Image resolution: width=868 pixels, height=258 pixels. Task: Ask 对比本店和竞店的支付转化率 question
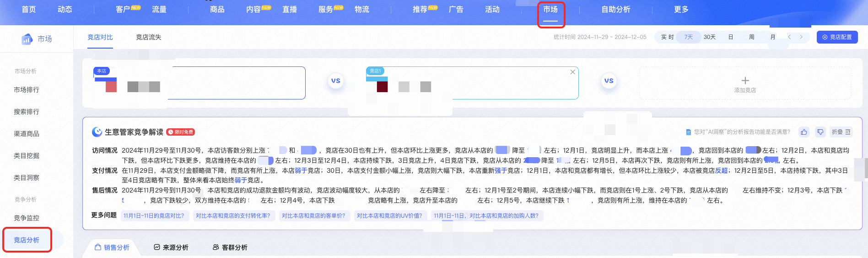pos(233,216)
